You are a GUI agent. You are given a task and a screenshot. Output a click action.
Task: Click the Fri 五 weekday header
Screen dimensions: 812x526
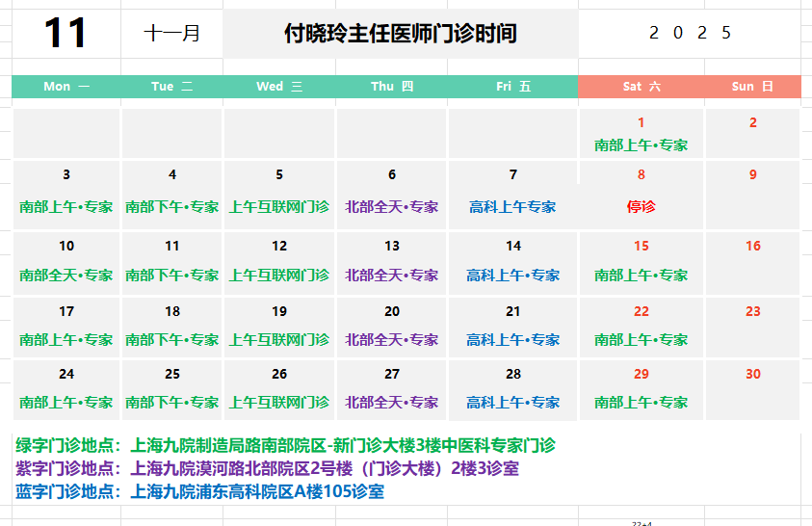point(513,87)
